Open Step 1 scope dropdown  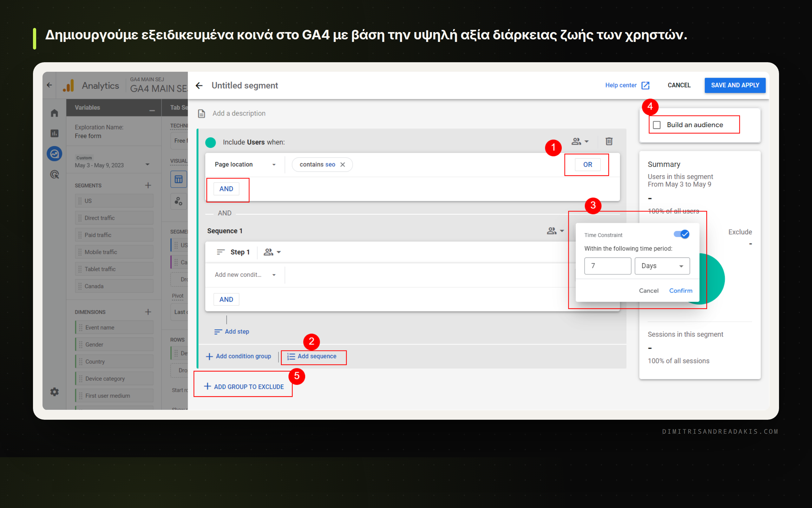click(272, 252)
